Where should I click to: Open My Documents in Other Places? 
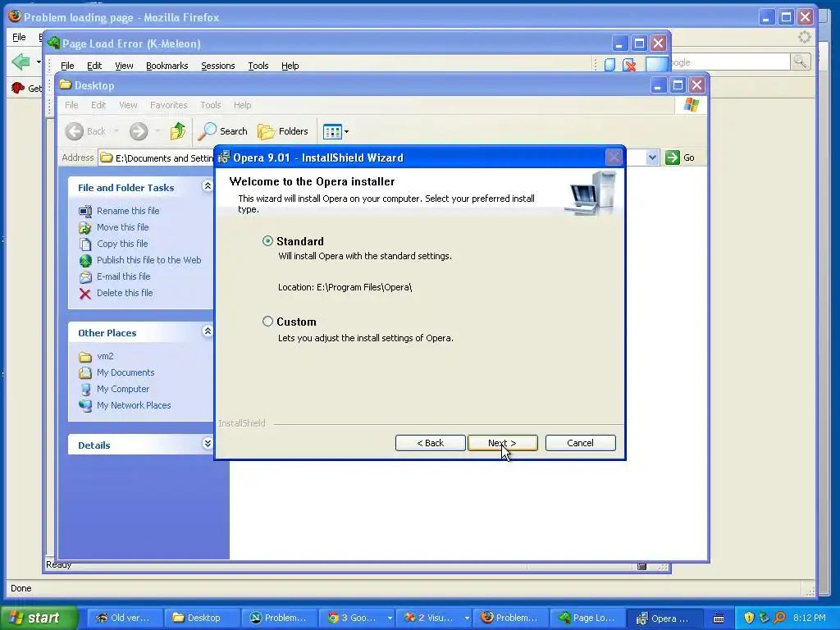[125, 373]
